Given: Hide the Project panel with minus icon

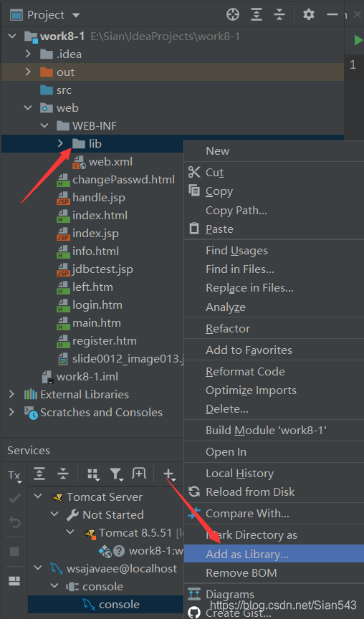Looking at the screenshot, I should (332, 14).
